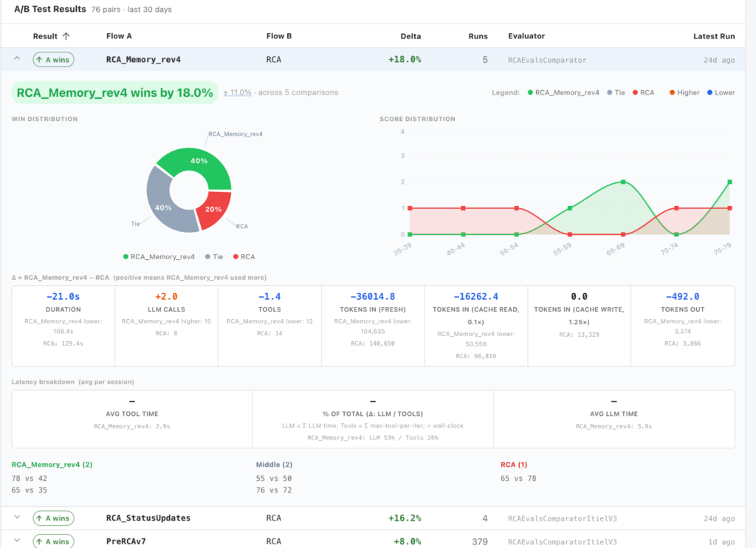Viewport: 756px width, 548px height.
Task: Click the RCA_StatusUpdates flow name
Action: click(148, 518)
